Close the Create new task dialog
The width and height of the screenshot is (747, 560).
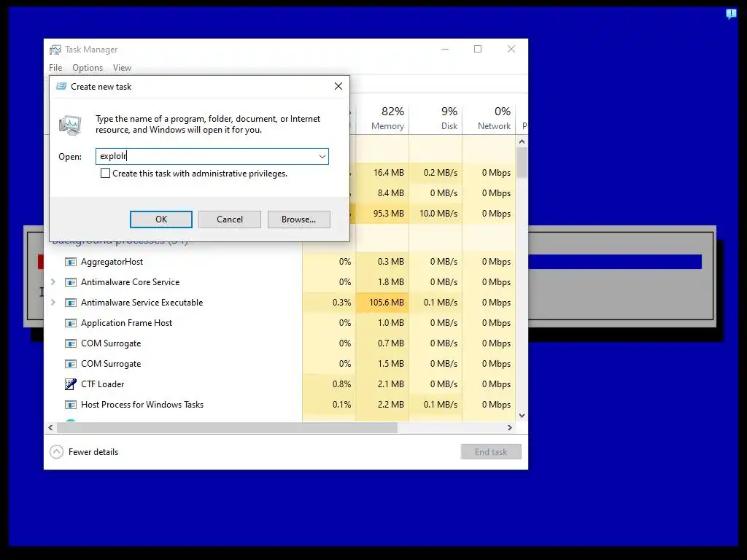coord(338,86)
